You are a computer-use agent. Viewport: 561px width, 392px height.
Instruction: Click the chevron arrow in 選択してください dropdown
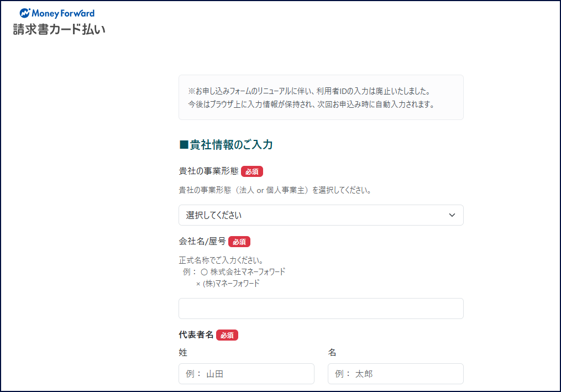pos(452,215)
